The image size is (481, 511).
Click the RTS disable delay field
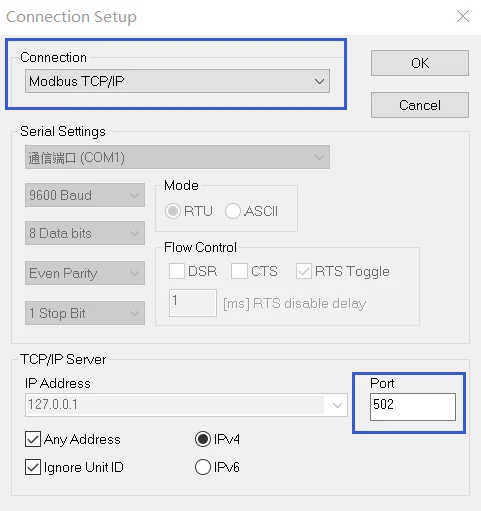click(x=193, y=303)
